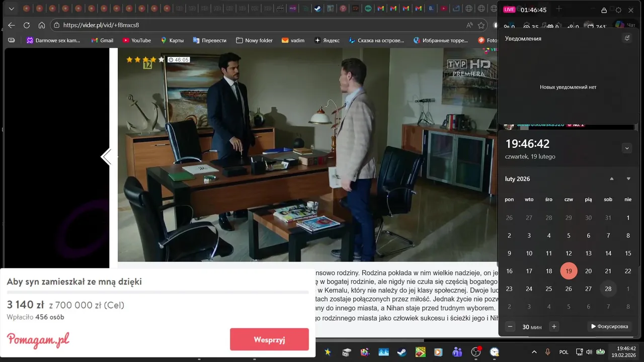Open the Nowy folder bookmarks folder
This screenshot has width=644, height=362.
[254, 40]
